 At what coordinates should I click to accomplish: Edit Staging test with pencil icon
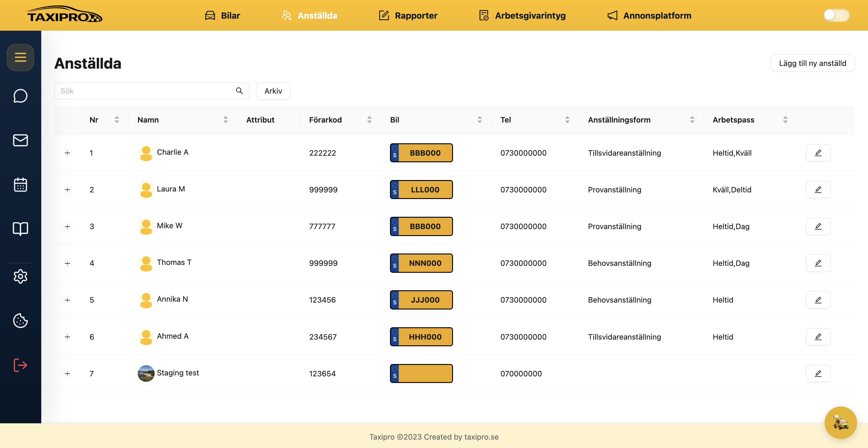(x=818, y=374)
